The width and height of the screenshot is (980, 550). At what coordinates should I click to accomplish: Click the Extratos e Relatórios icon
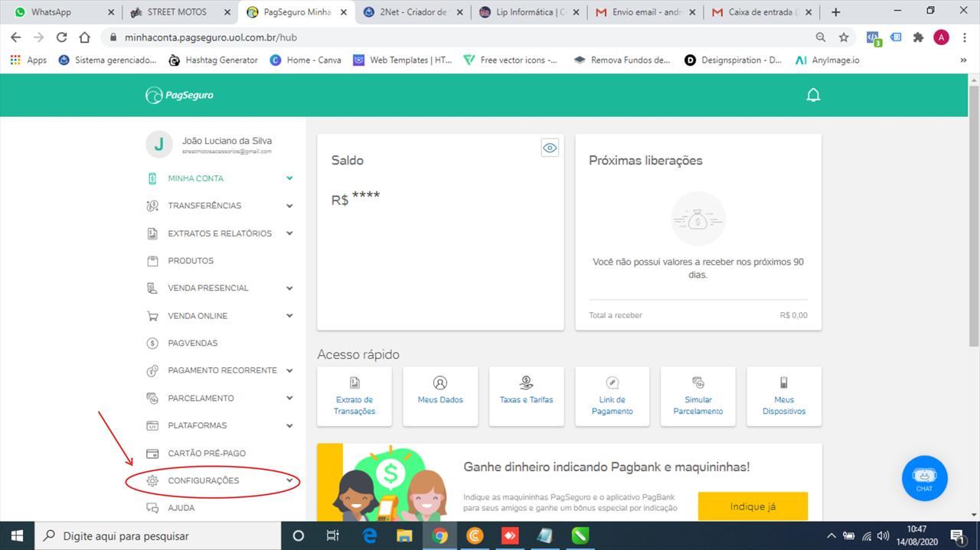click(152, 233)
